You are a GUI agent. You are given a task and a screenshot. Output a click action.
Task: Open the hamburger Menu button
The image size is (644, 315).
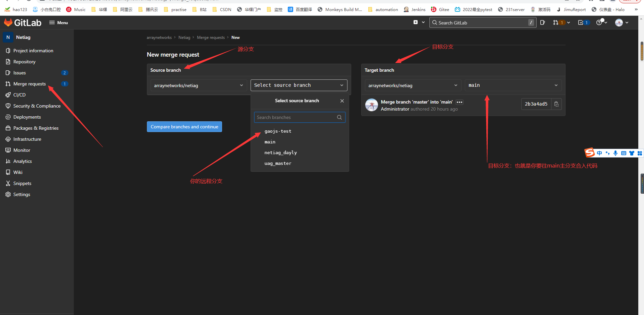click(59, 23)
